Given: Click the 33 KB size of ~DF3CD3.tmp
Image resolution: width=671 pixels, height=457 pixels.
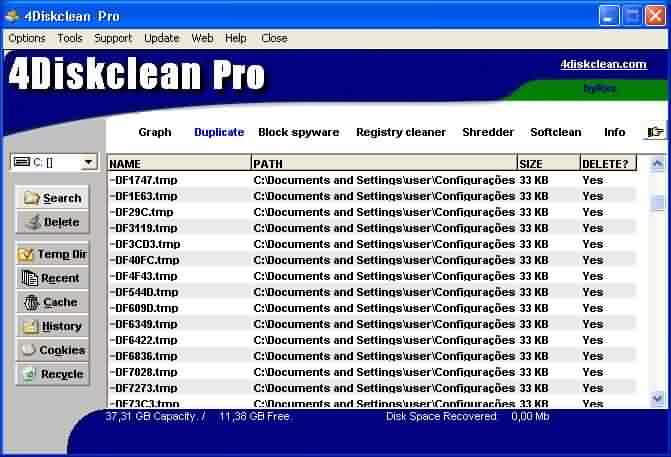Looking at the screenshot, I should tap(534, 244).
